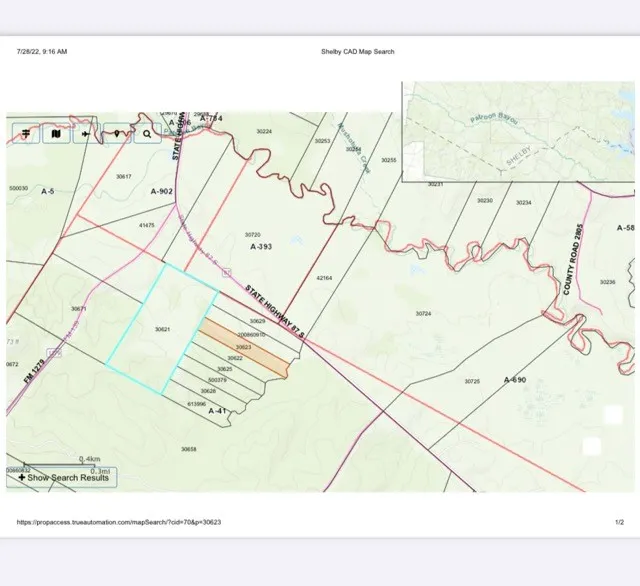Click parcel 30724 on the map
The height and width of the screenshot is (586, 640).
[423, 314]
